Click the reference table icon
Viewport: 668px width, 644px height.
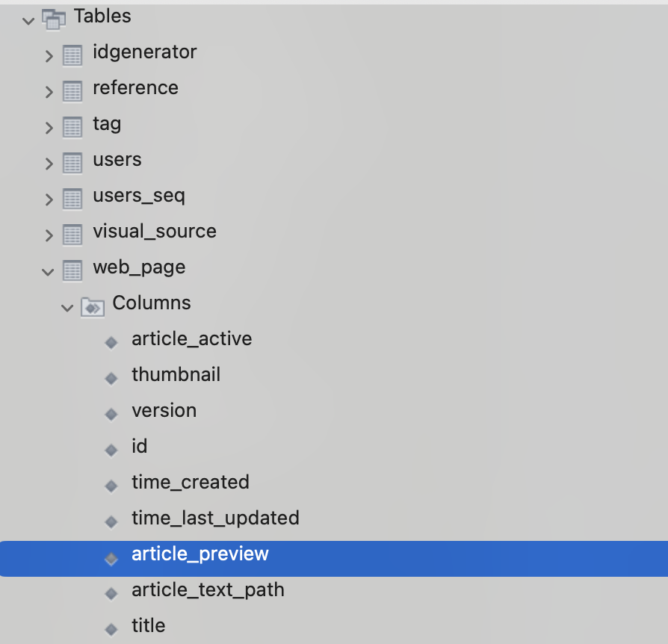click(x=72, y=91)
